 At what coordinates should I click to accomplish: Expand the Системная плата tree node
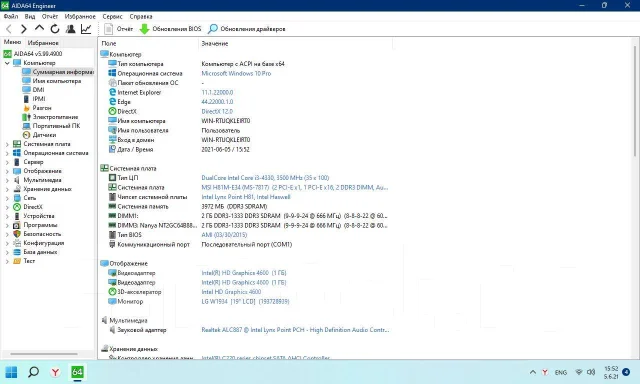pyautogui.click(x=7, y=144)
